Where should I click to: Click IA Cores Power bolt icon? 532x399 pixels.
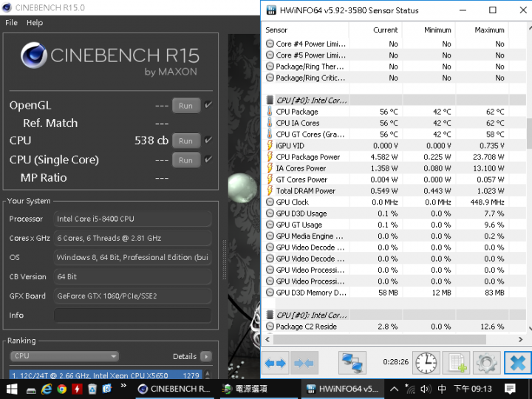coord(270,168)
